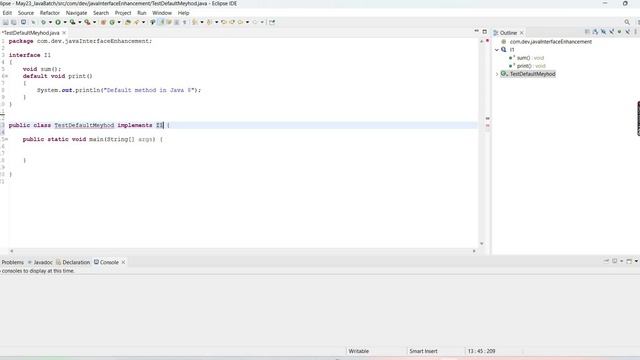The image size is (640, 360).
Task: Open the External Tools dropdown arrow
Action: click(x=94, y=22)
